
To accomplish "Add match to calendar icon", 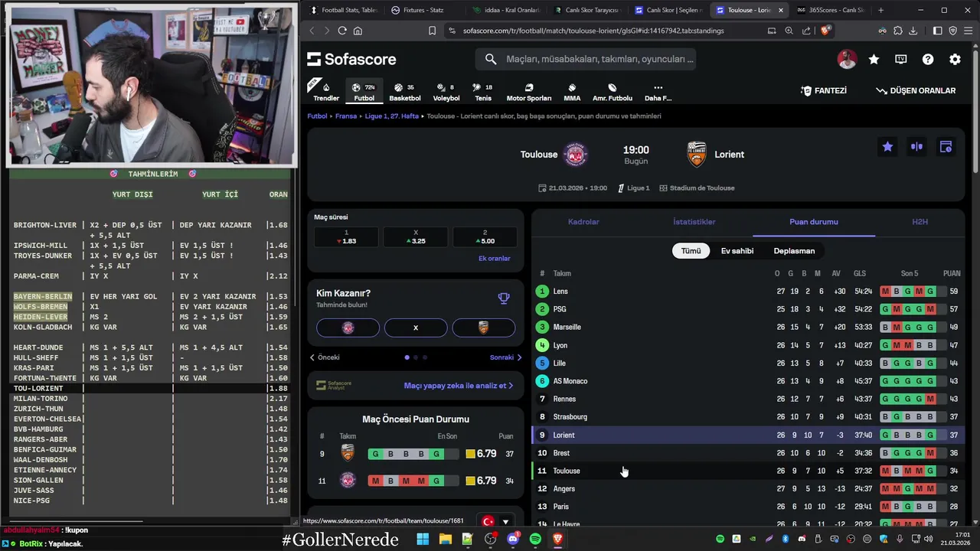I will [x=946, y=147].
